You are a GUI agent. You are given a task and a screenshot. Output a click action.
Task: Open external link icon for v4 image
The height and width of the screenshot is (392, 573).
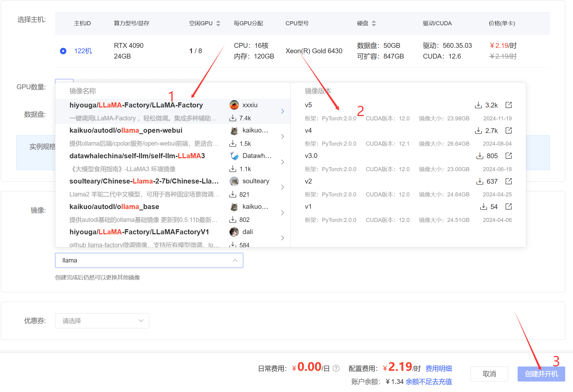(x=508, y=131)
